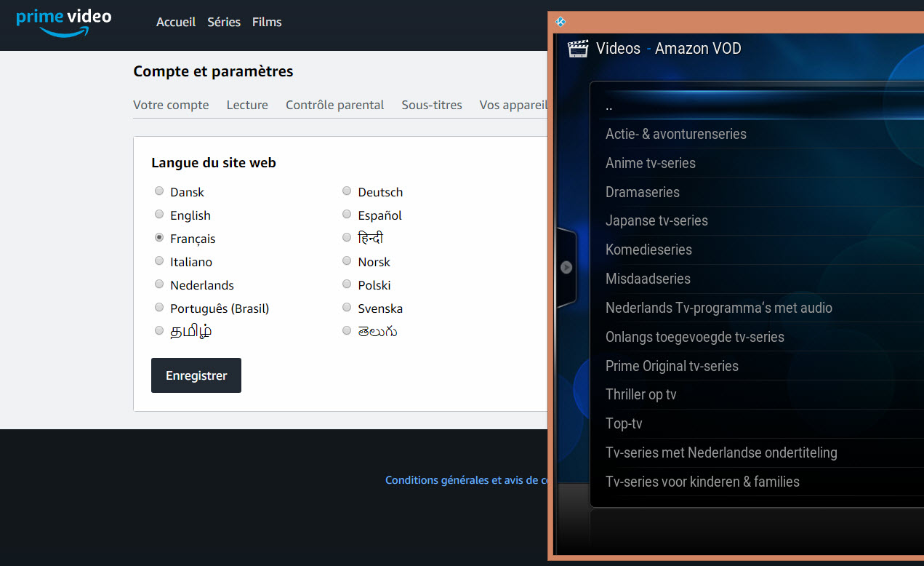Select the Italiano radio button
The width and height of the screenshot is (924, 566).
click(x=158, y=260)
